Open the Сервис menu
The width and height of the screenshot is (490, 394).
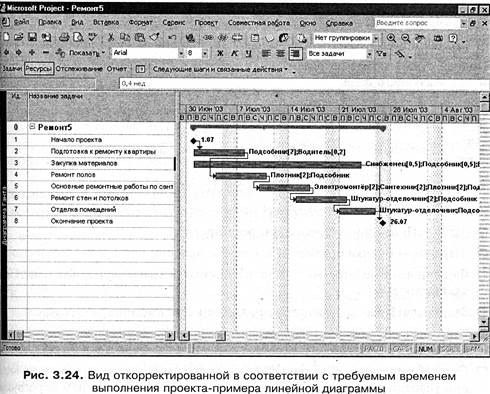pyautogui.click(x=174, y=22)
